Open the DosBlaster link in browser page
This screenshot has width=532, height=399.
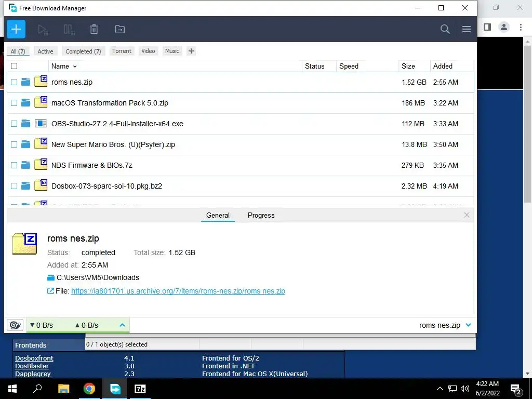point(32,366)
